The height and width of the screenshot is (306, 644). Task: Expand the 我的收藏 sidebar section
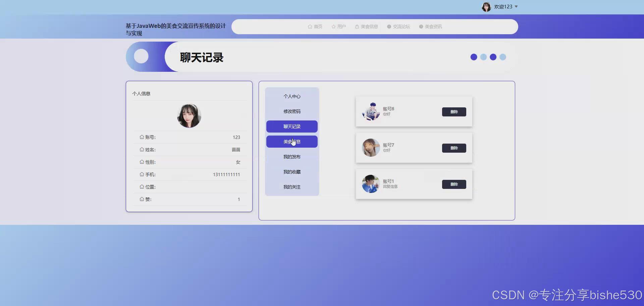pyautogui.click(x=291, y=171)
